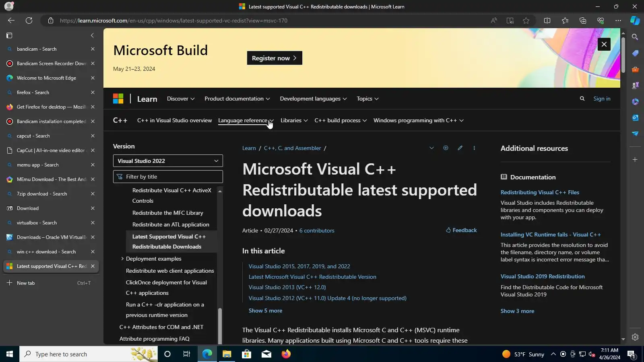Open Windows programming with C++ dropdown
The width and height of the screenshot is (644, 362).
(418, 120)
